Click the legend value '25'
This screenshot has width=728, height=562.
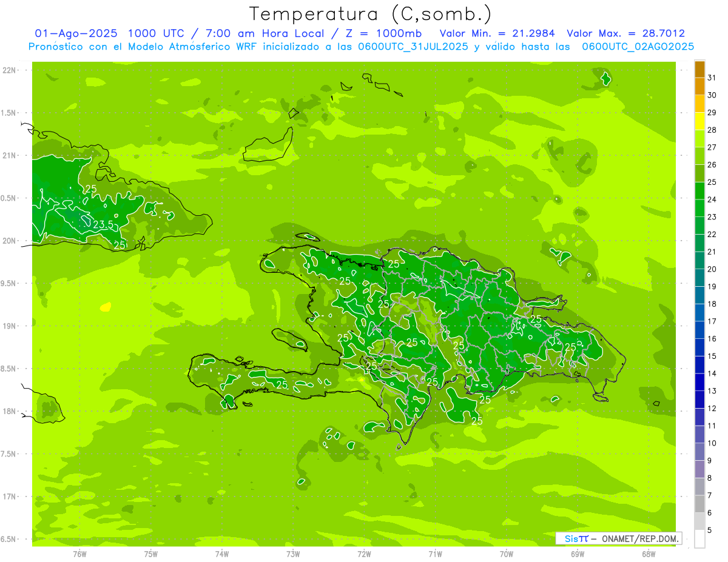pos(712,182)
